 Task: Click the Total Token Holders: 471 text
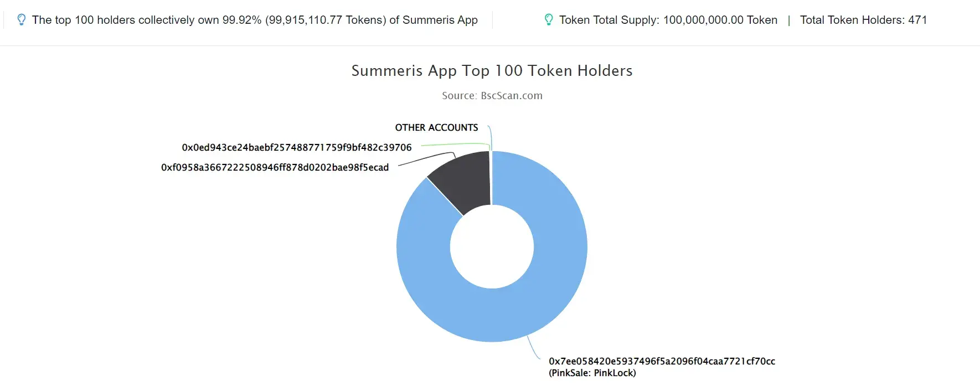tap(863, 20)
